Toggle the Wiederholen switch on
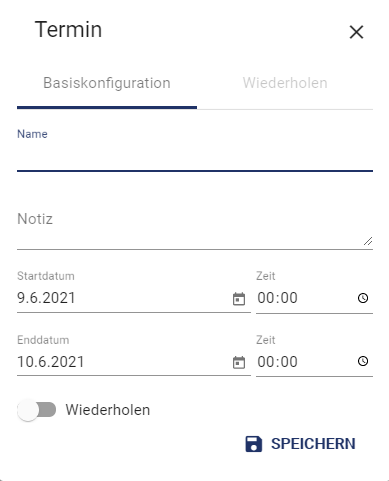 pyautogui.click(x=37, y=410)
